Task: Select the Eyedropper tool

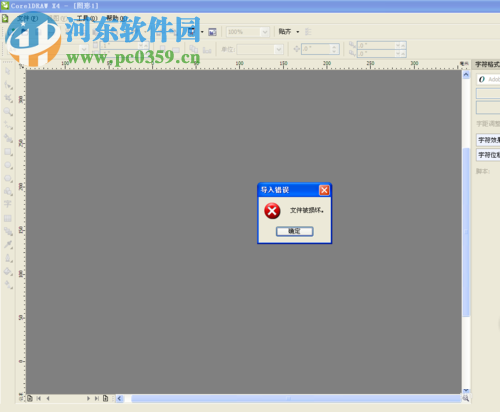Action: [8, 245]
